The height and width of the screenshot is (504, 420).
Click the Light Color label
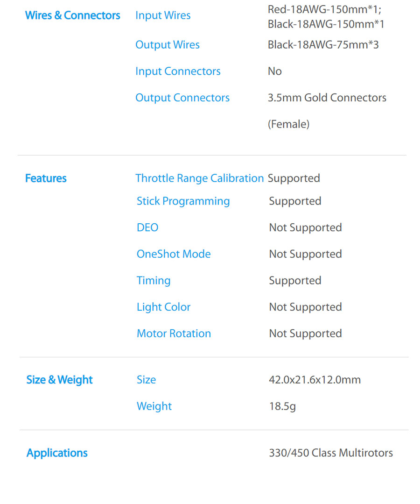point(163,307)
